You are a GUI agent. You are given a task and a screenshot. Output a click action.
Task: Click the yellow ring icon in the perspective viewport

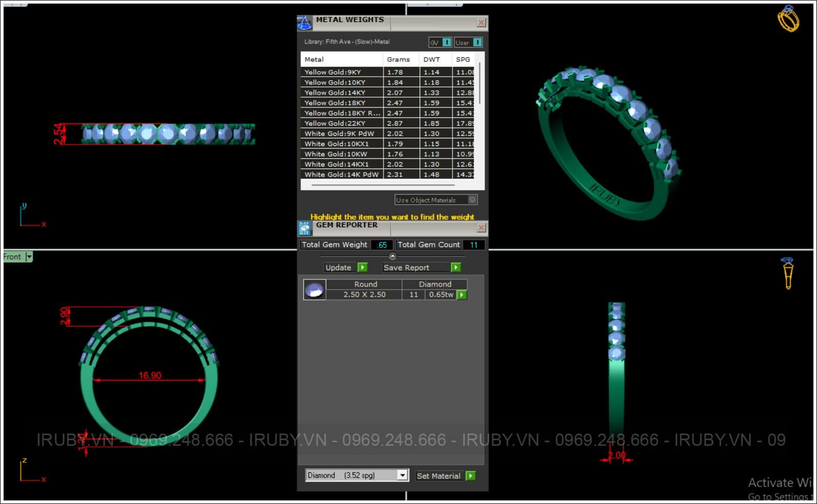point(788,19)
